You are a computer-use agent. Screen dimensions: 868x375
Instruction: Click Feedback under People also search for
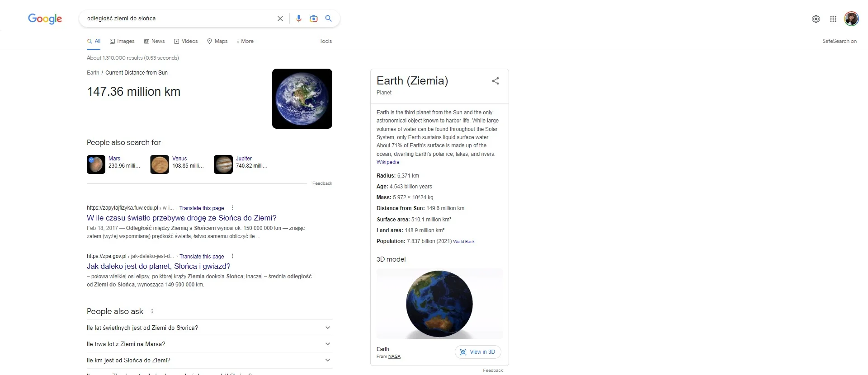click(x=322, y=183)
